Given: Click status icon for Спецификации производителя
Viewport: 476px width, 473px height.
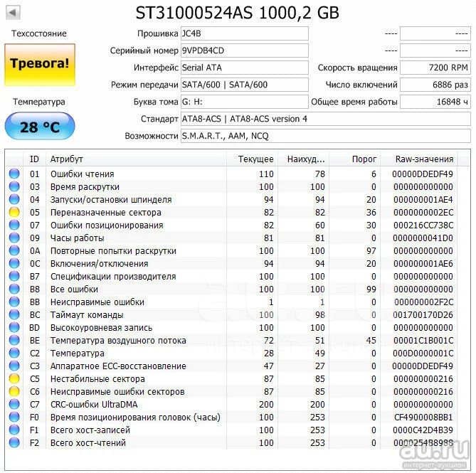Looking at the screenshot, I should coord(14,276).
